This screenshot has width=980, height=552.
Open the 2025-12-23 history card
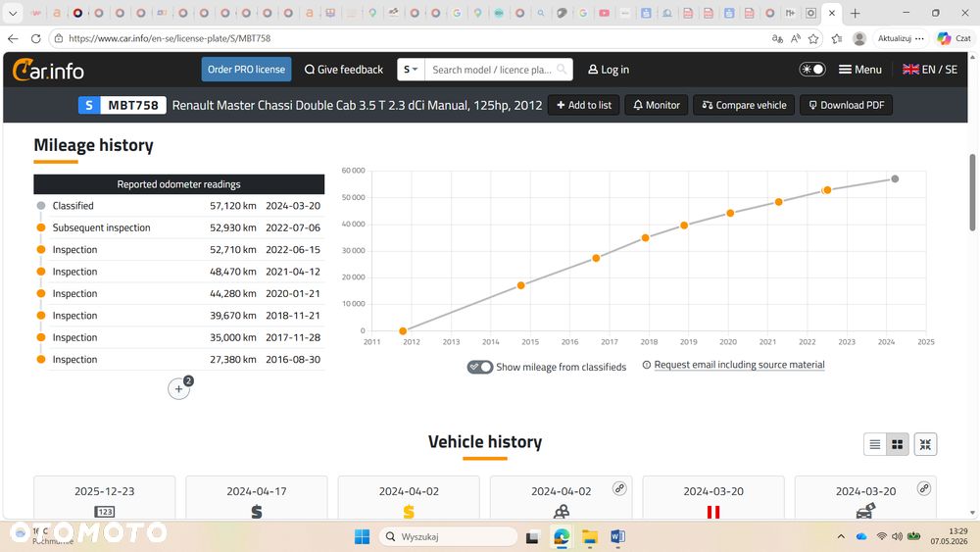(105, 498)
